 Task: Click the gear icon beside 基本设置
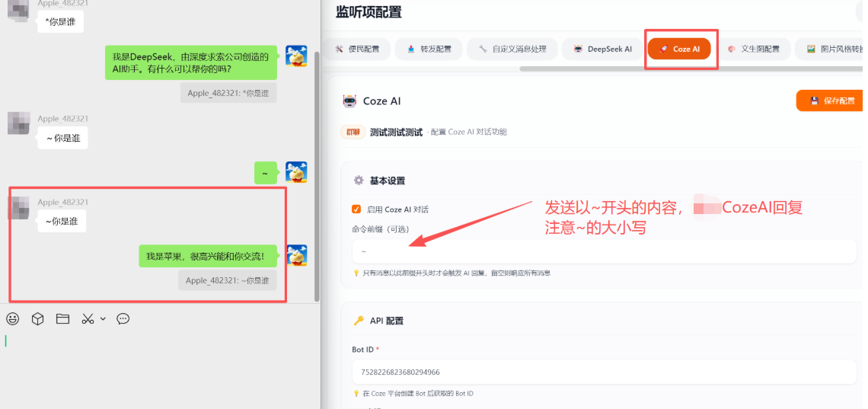click(358, 181)
